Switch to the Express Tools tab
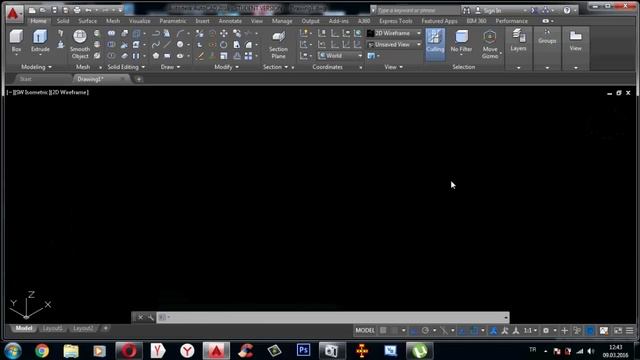The width and height of the screenshot is (640, 360). click(x=396, y=21)
